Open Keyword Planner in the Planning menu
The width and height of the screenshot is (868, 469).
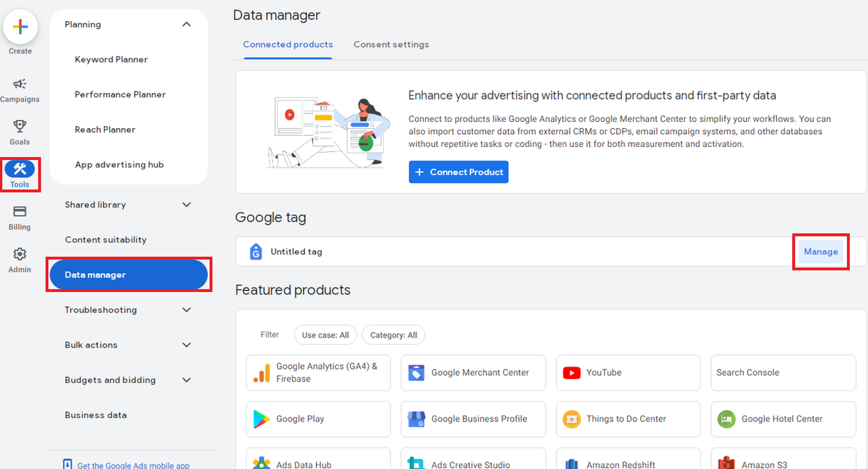click(x=111, y=60)
